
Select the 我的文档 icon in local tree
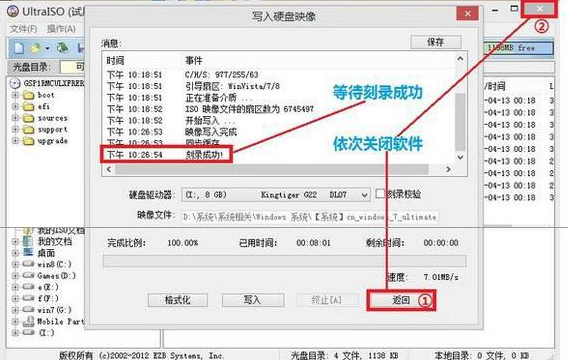28,241
